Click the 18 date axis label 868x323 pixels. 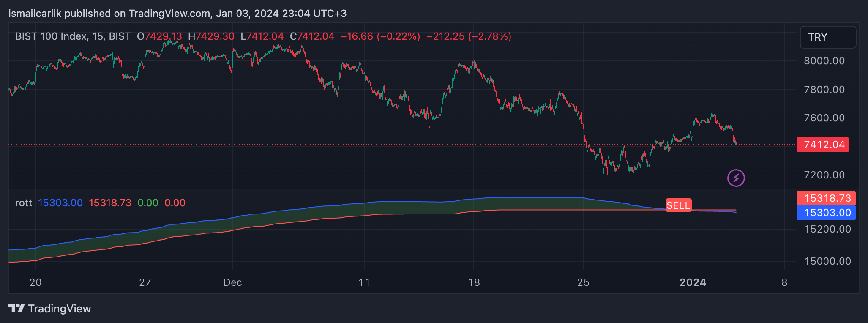pos(474,282)
